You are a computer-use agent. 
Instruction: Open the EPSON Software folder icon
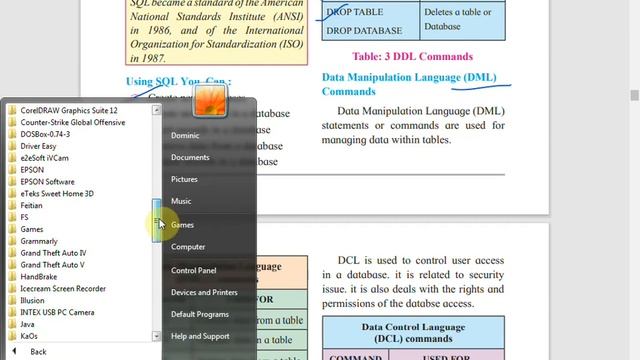coord(12,181)
